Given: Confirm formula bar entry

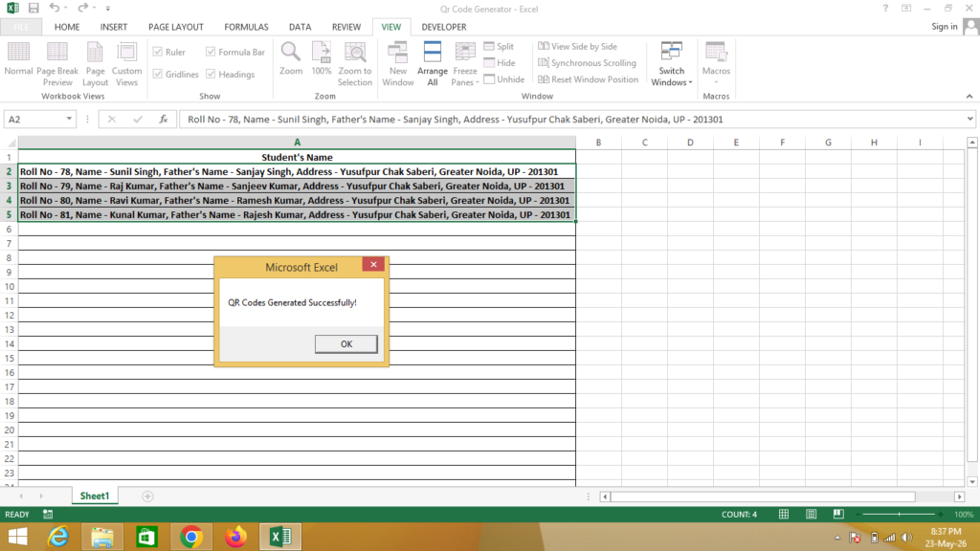Looking at the screenshot, I should coord(138,119).
